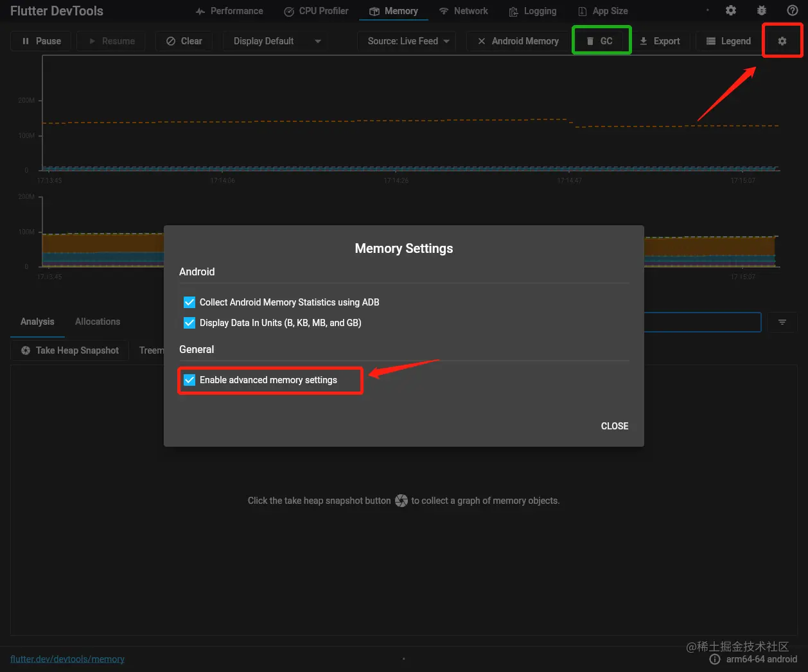Click the Resume button

click(x=111, y=41)
